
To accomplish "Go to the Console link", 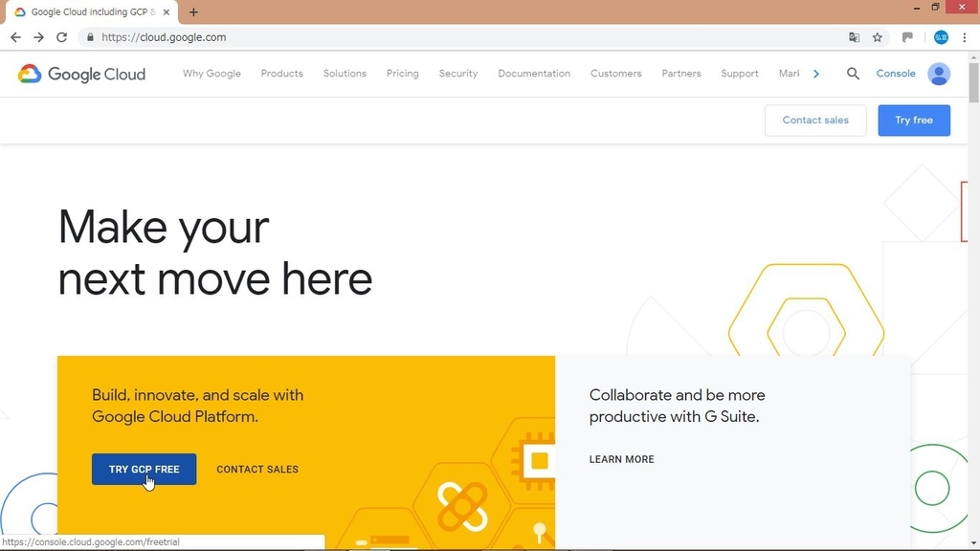I will click(x=896, y=74).
